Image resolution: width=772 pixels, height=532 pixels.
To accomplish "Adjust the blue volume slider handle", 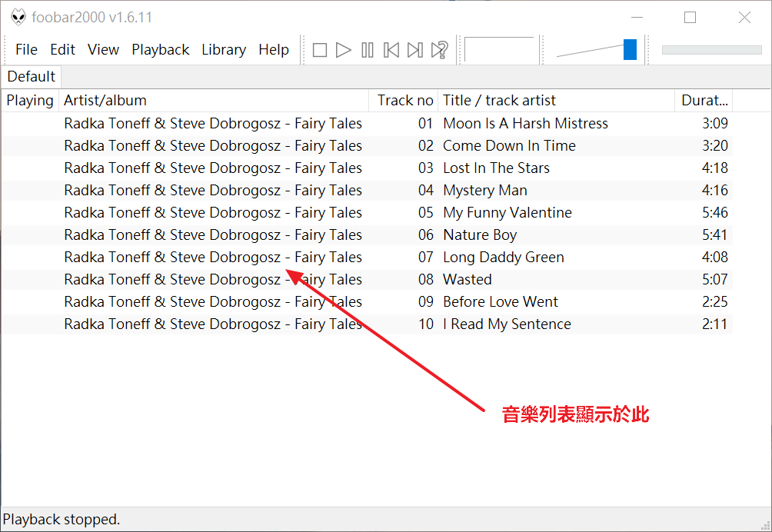I will 630,50.
